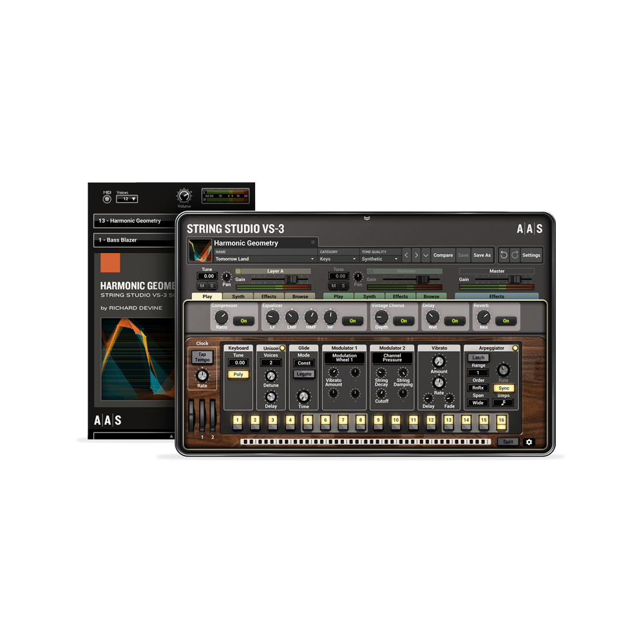Click the Vibrato Amount knob
644x644 pixels.
pos(439,361)
